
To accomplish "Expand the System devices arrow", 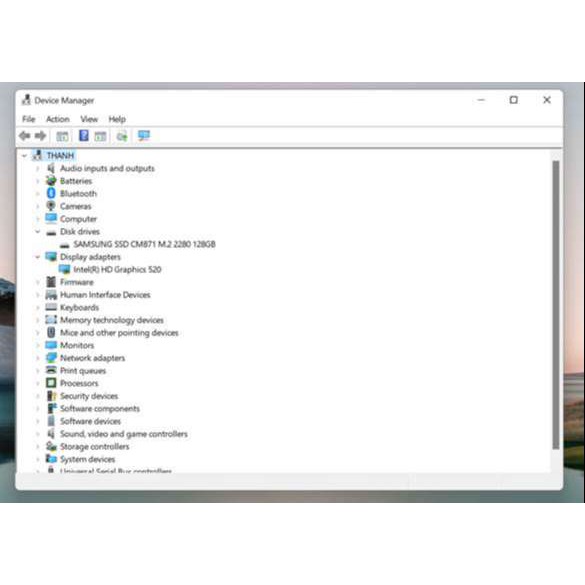I will tap(38, 459).
